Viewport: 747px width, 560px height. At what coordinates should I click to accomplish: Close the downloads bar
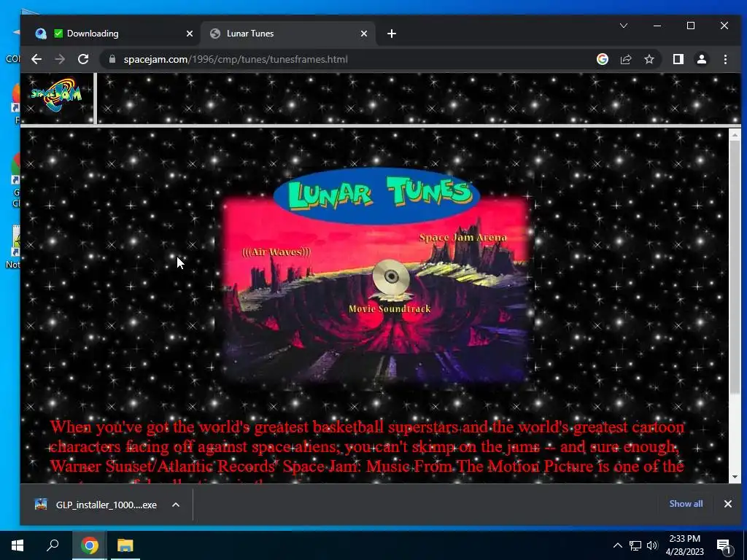point(727,504)
